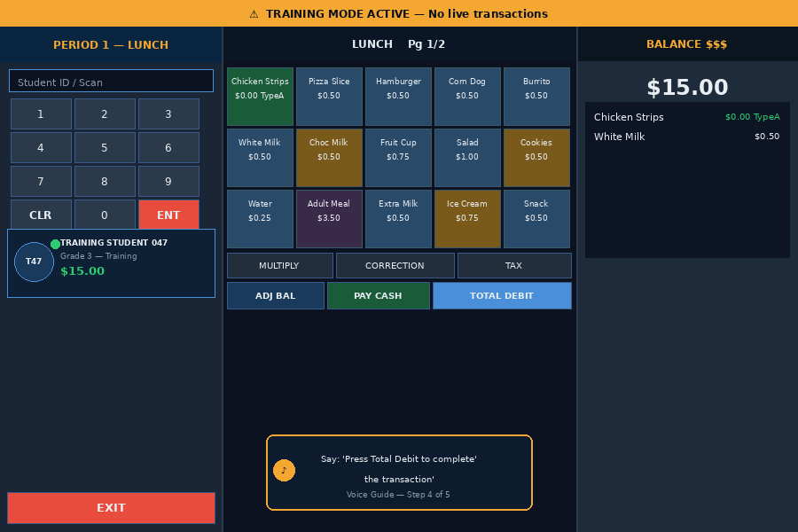This screenshot has width=798, height=532.
Task: Tap keypad digit 0
Action: pos(105,215)
